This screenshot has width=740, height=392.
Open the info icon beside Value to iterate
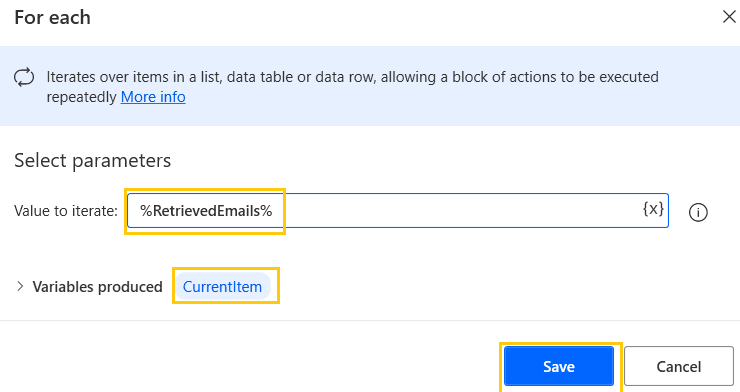pos(698,212)
